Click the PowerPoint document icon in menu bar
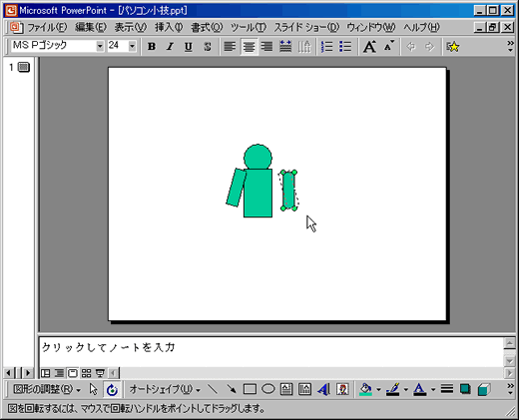Viewport: 519px width, 420px height. pyautogui.click(x=16, y=27)
